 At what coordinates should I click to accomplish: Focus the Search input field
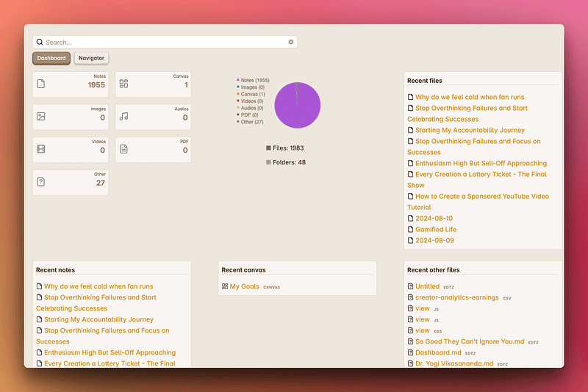tap(165, 42)
